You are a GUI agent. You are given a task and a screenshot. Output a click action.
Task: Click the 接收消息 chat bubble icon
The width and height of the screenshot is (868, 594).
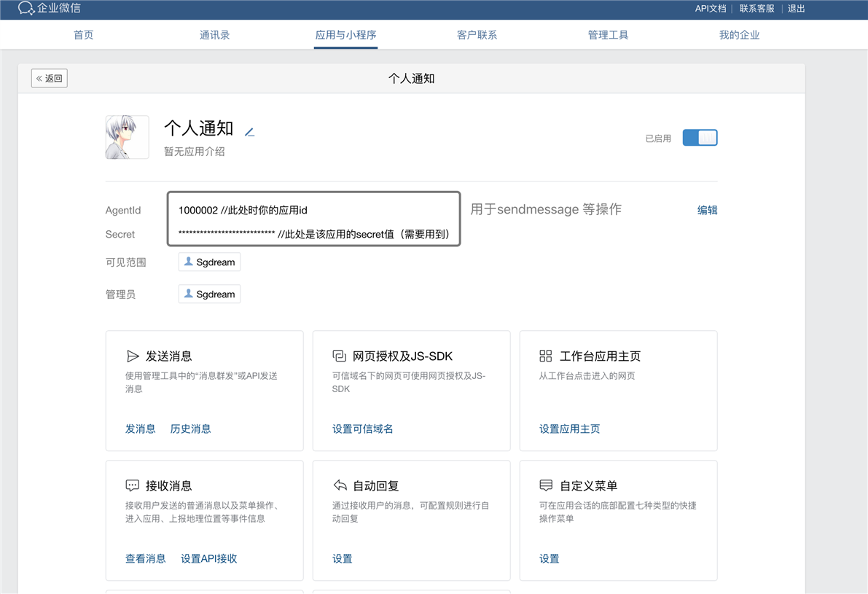click(x=133, y=485)
